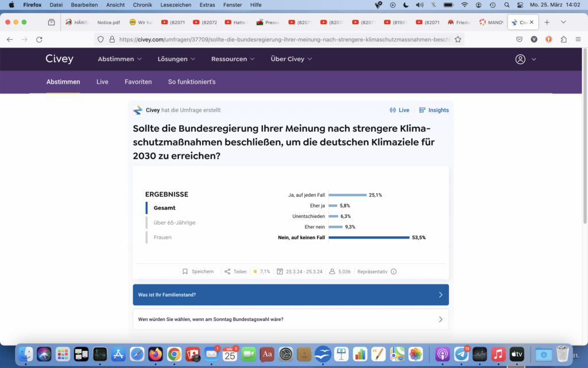Open the Lesezeichen menu in menu bar
This screenshot has width=588, height=368.
(x=175, y=5)
